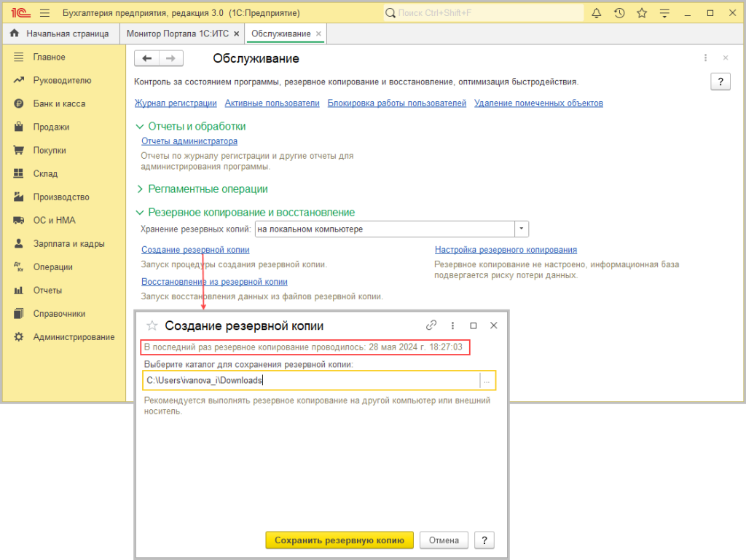Click the help question button on Обслуживание page
The height and width of the screenshot is (560, 746).
[721, 82]
